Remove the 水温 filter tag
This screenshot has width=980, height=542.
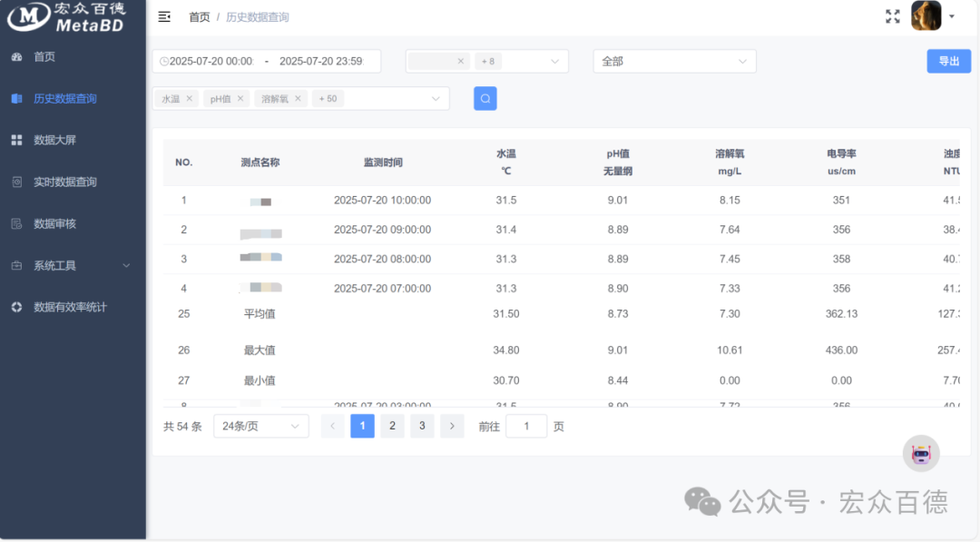point(188,97)
